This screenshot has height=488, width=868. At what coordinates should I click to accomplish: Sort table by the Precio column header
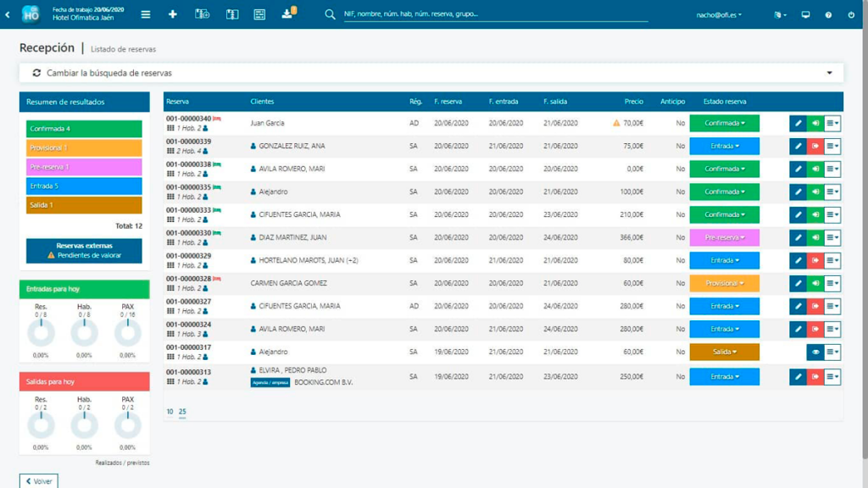(633, 102)
